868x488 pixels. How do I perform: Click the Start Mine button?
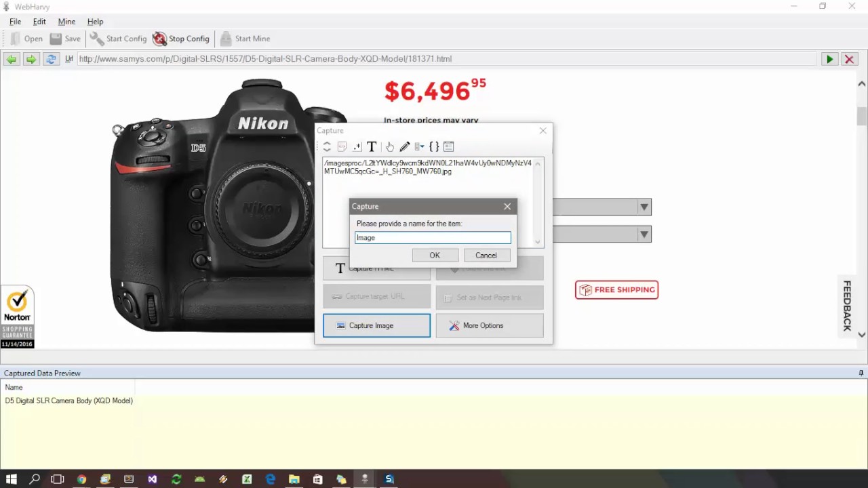[x=245, y=39]
